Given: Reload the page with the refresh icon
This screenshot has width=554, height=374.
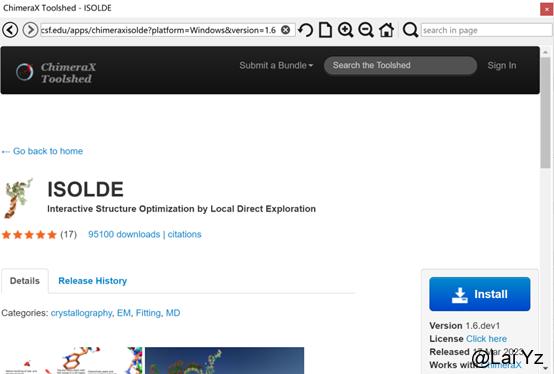Looking at the screenshot, I should pyautogui.click(x=306, y=30).
